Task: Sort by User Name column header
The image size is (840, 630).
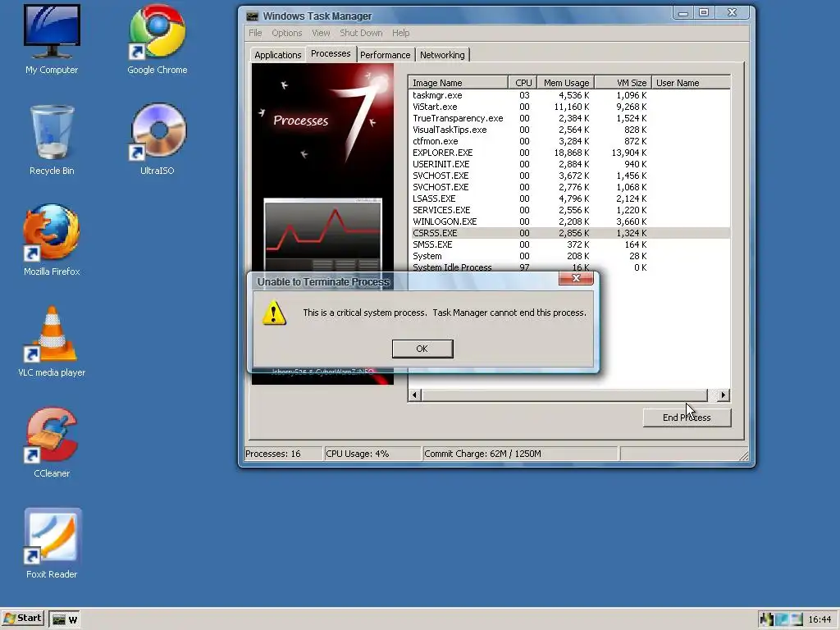Action: (x=691, y=83)
